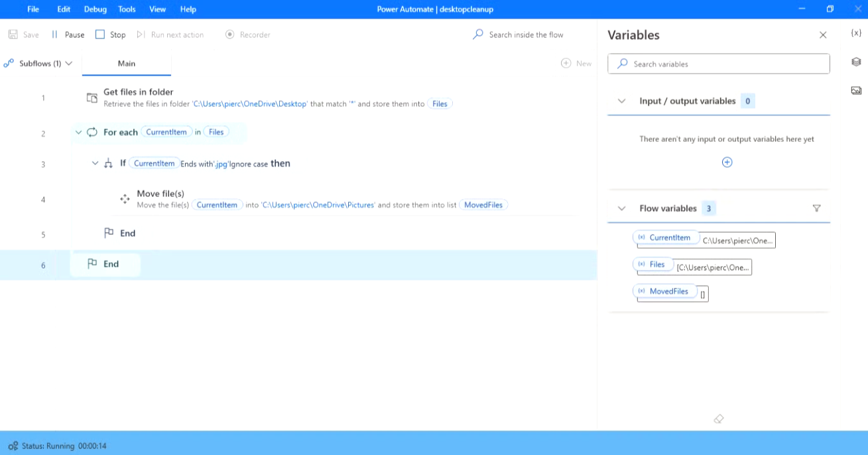Viewport: 868px width, 455px height.
Task: Click the Files variable value
Action: [x=713, y=267]
